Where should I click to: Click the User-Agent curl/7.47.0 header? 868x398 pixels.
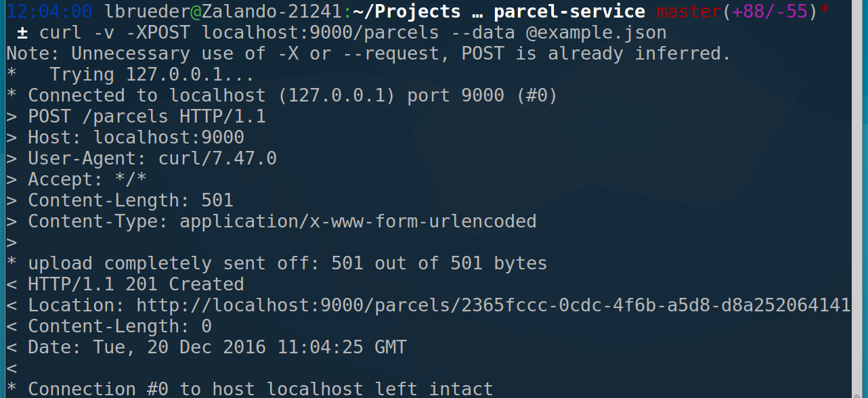coord(152,158)
